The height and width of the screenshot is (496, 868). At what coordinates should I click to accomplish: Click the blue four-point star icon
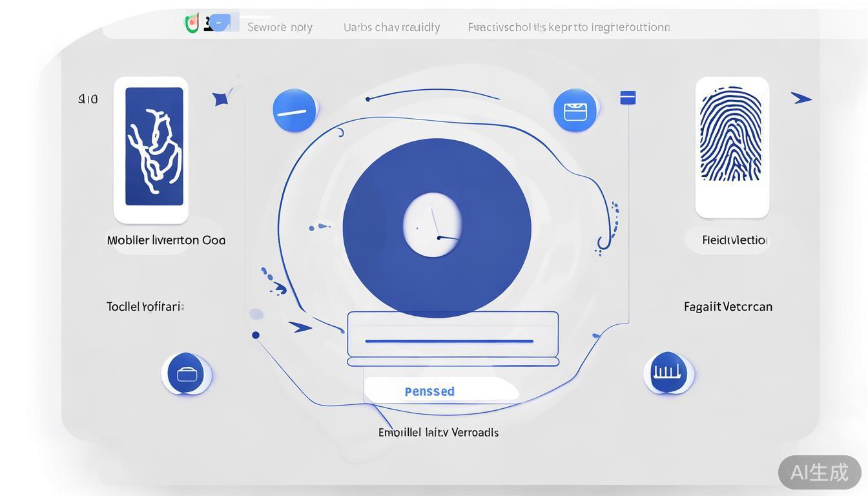tap(220, 99)
